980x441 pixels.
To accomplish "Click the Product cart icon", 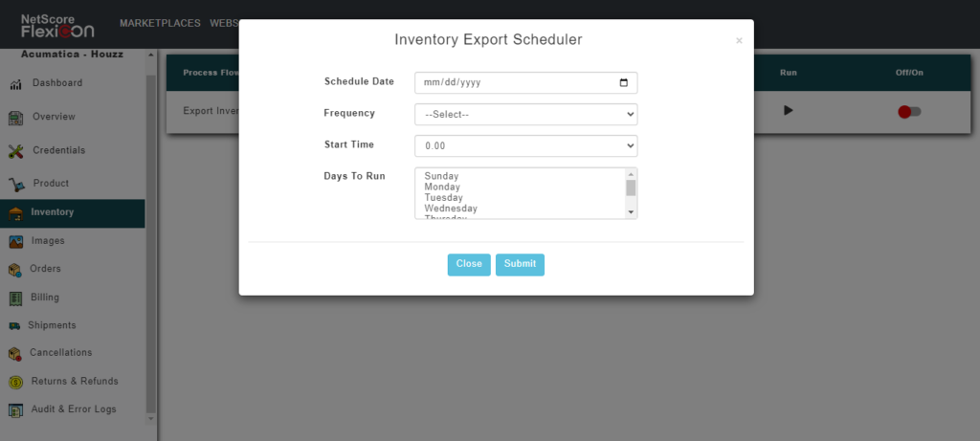I will 16,184.
